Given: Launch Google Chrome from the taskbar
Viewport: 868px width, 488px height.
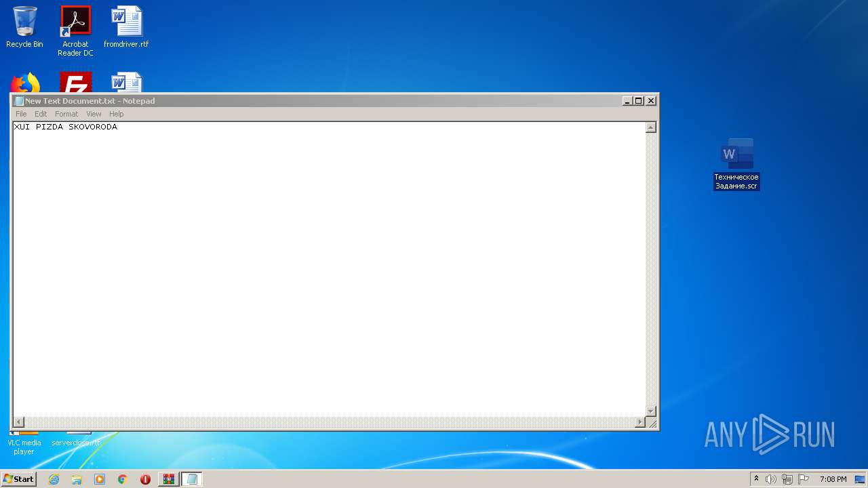Looking at the screenshot, I should (x=123, y=479).
